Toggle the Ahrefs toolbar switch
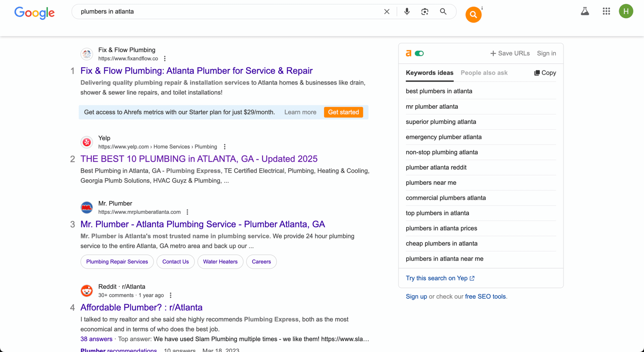This screenshot has width=644, height=352. (x=419, y=53)
